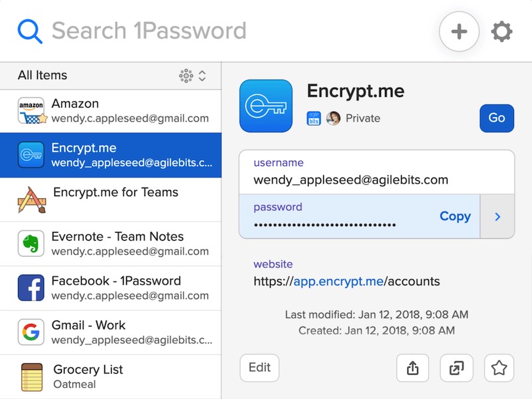Select Encrypt.me for Teams entry
The width and height of the screenshot is (532, 399).
pyautogui.click(x=110, y=199)
